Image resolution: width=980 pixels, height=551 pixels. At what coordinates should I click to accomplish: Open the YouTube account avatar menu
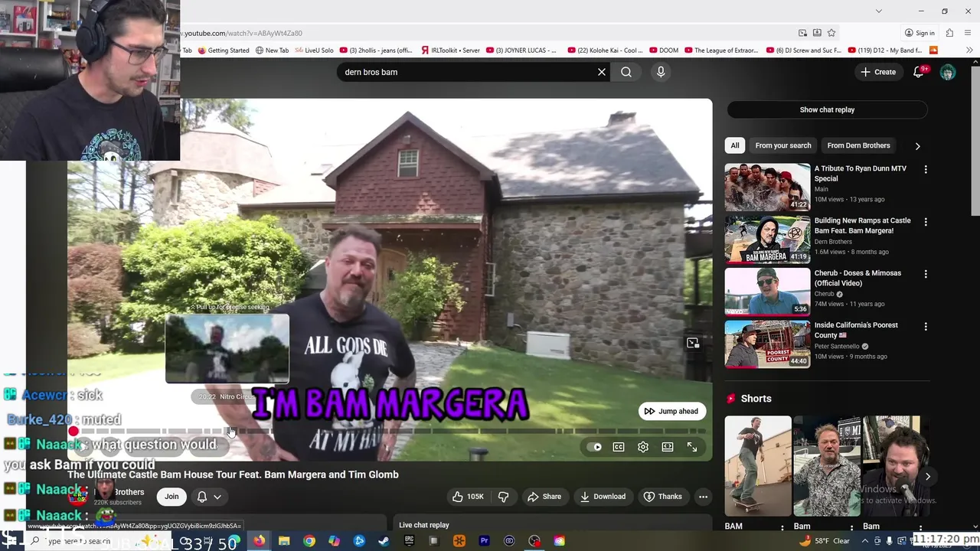[x=948, y=72]
